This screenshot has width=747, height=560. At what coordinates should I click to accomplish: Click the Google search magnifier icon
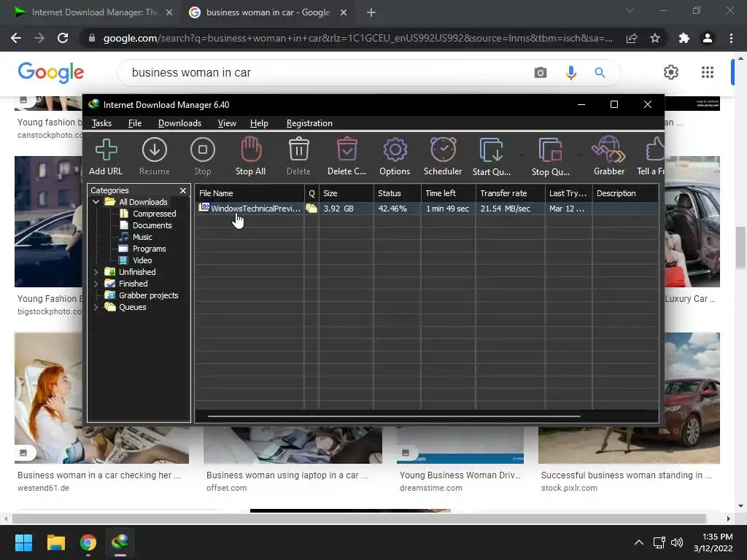(x=600, y=72)
